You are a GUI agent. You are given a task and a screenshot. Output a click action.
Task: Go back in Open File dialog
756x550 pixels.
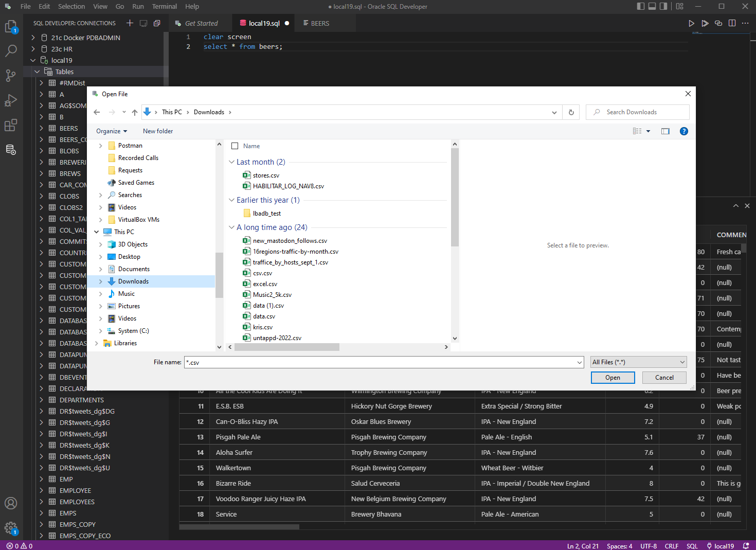click(x=97, y=112)
